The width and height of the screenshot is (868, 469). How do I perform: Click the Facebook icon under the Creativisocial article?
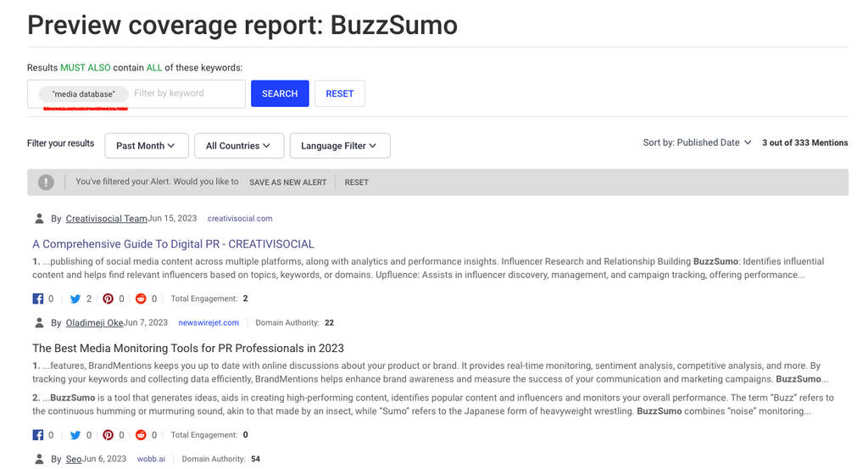[37, 299]
